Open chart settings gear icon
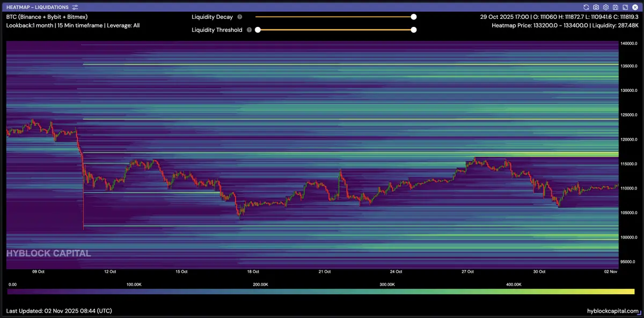The height and width of the screenshot is (318, 644). tap(605, 8)
